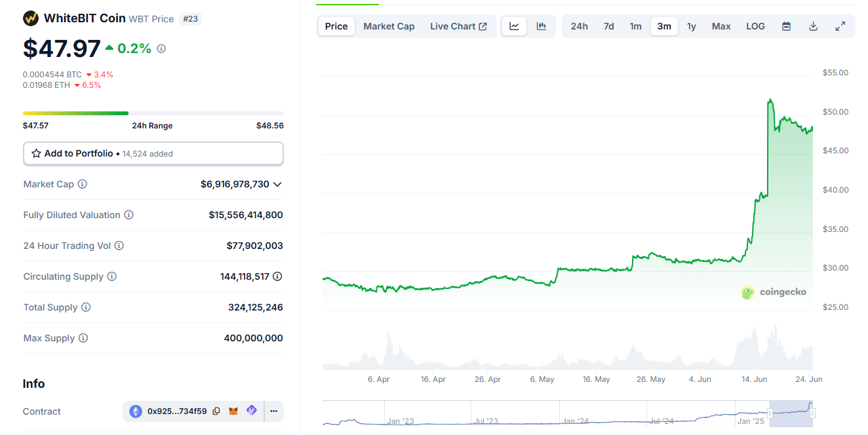
Task: Click the $48.56 range high value
Action: tap(270, 126)
